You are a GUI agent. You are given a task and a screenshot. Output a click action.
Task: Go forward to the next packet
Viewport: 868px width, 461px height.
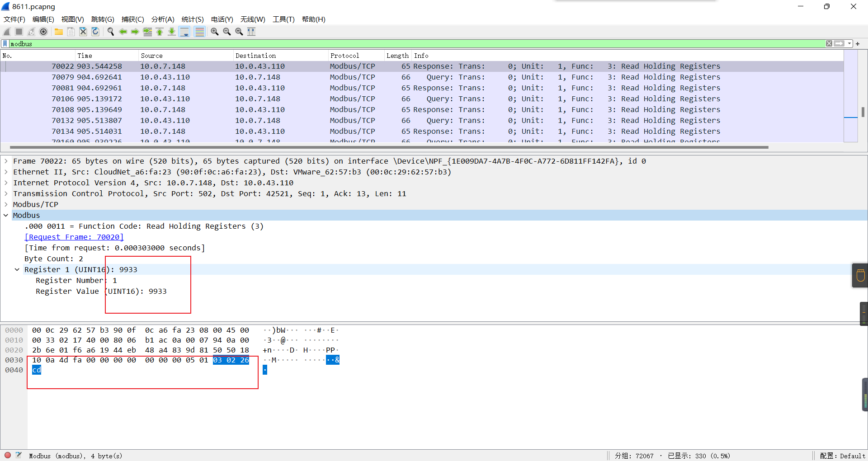[x=135, y=32]
